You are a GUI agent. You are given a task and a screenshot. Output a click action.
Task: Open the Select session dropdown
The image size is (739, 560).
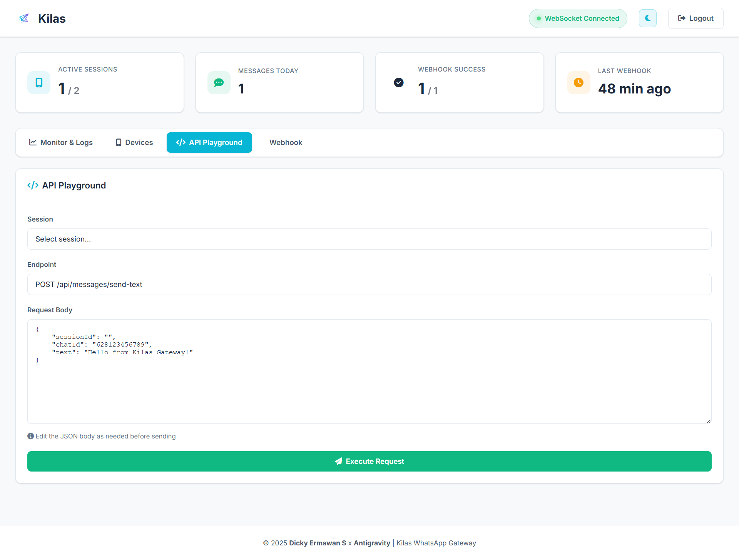tap(369, 239)
